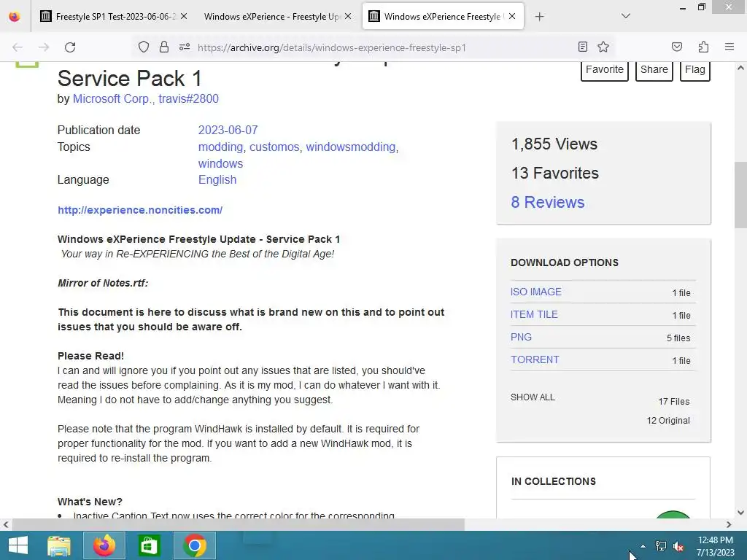Viewport: 747px width, 560px height.
Task: Bookmark this page with the star icon
Action: (x=603, y=47)
